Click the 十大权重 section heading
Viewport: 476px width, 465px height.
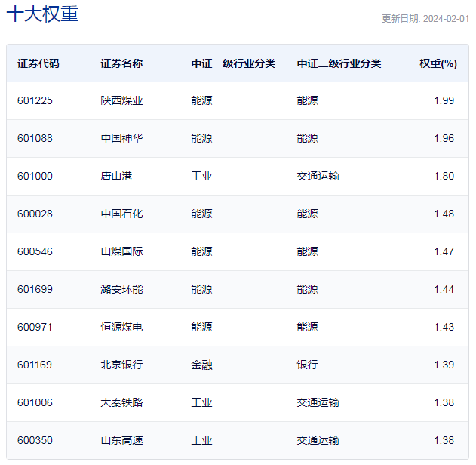coord(42,14)
